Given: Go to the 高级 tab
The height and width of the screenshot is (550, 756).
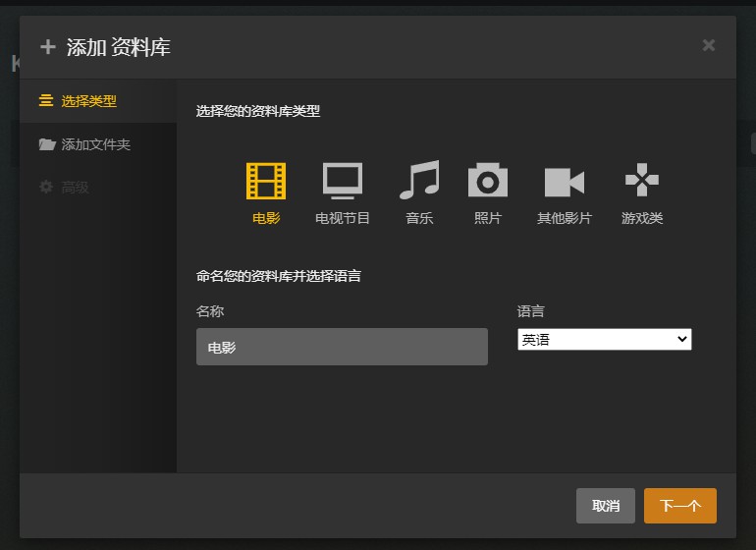Looking at the screenshot, I should click(x=76, y=187).
